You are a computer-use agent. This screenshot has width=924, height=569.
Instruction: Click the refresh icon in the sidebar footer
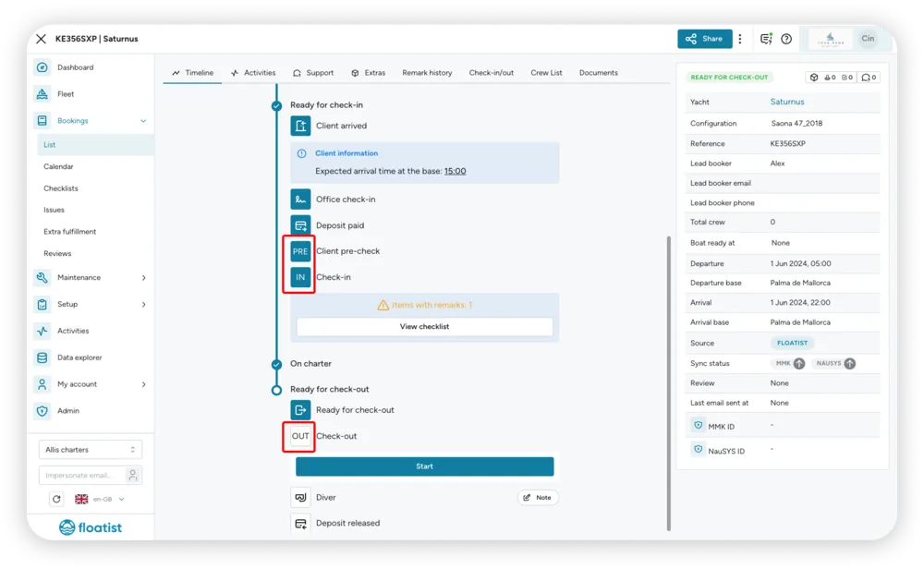click(56, 499)
